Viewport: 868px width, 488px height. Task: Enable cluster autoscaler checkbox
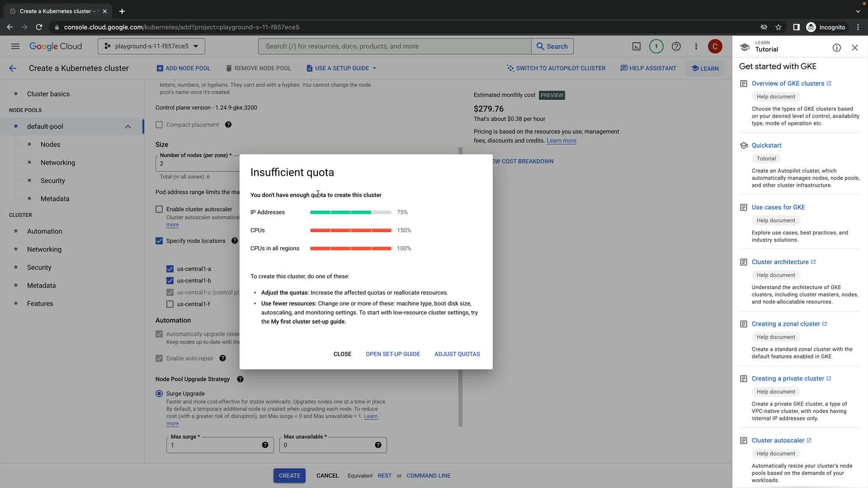click(159, 209)
